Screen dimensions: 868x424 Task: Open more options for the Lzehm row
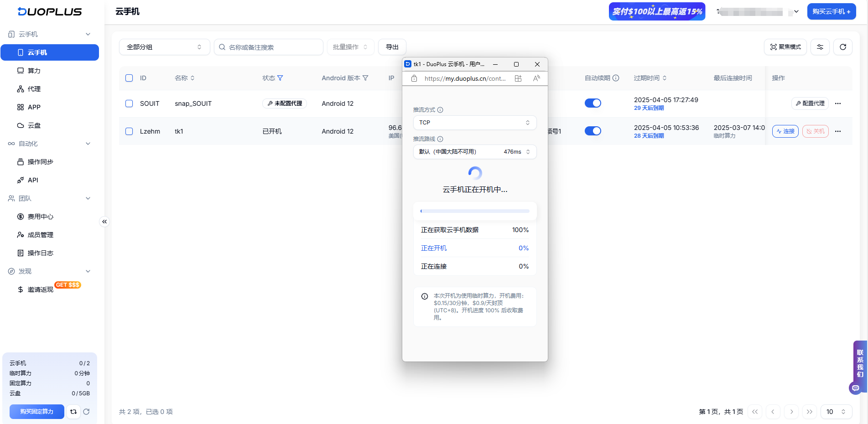pyautogui.click(x=838, y=131)
